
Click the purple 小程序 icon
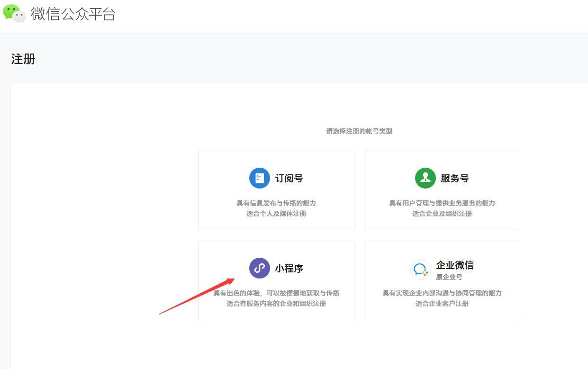[260, 268]
